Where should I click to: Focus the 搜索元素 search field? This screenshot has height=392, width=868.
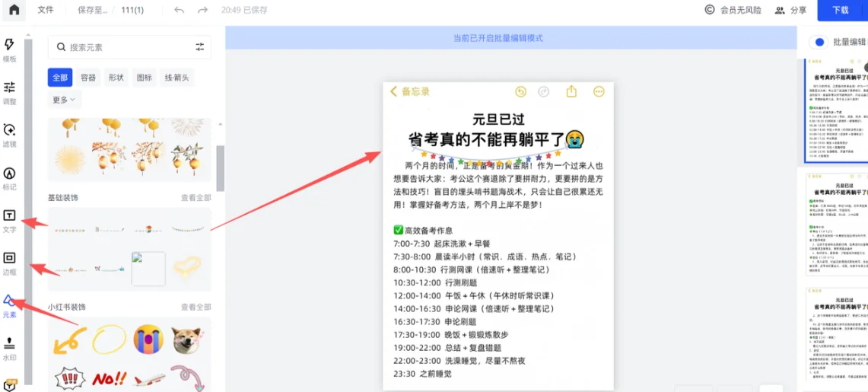129,47
